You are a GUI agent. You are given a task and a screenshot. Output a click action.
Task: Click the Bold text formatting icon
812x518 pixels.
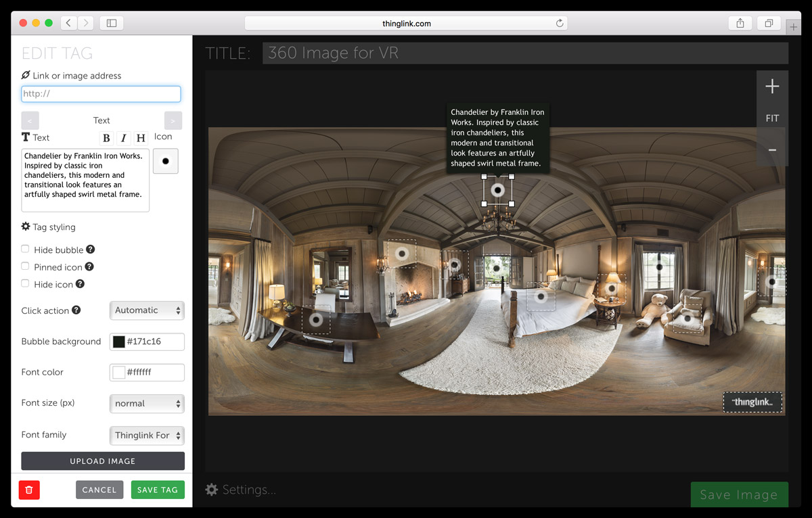click(106, 138)
